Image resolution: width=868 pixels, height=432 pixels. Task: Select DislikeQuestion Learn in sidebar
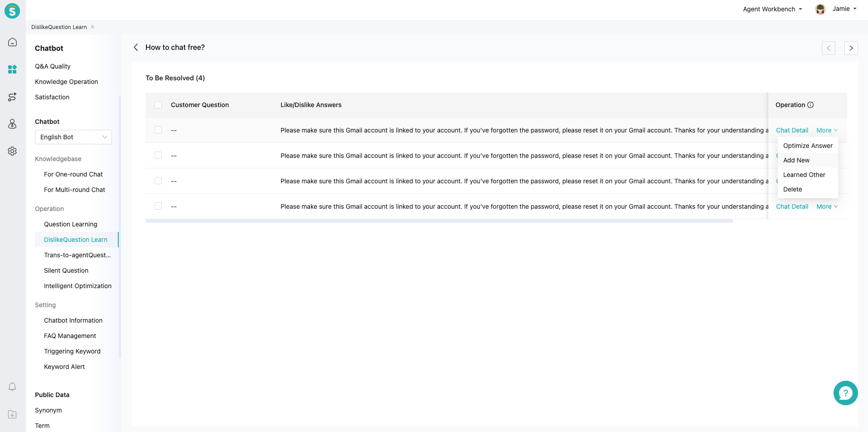[76, 240]
